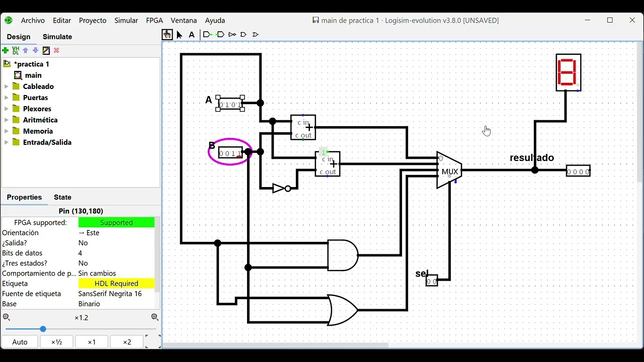Click the lower adder with carry-in 1
This screenshot has width=644, height=362.
pos(328,164)
